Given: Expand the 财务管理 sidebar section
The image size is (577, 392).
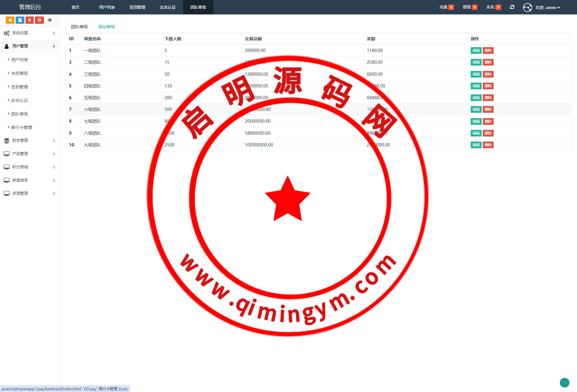Looking at the screenshot, I should pyautogui.click(x=30, y=141).
